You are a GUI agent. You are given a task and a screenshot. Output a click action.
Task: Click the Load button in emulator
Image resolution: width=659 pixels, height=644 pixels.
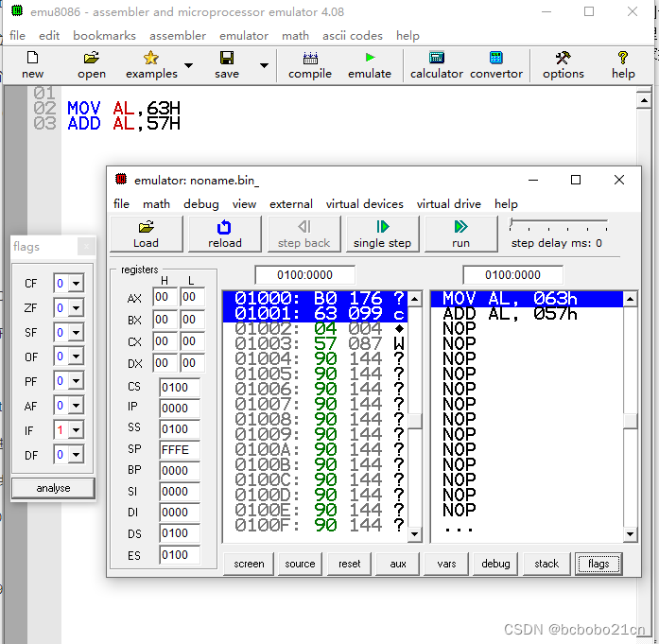click(147, 235)
